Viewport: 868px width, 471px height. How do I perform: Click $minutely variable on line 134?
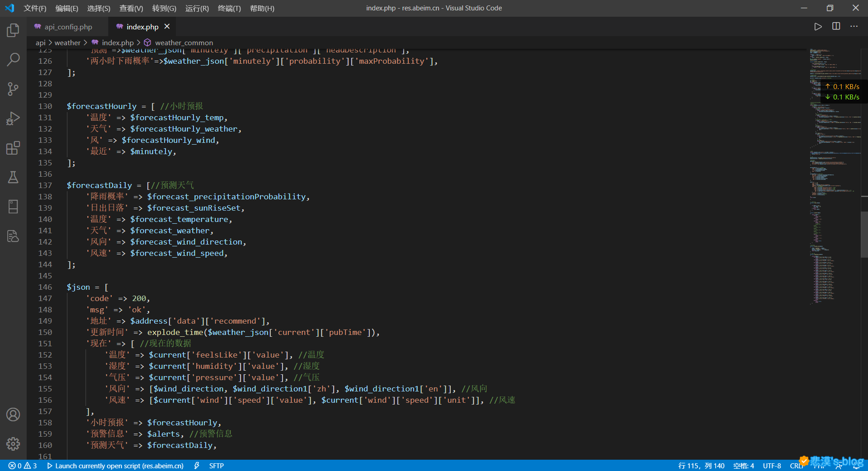click(x=151, y=151)
